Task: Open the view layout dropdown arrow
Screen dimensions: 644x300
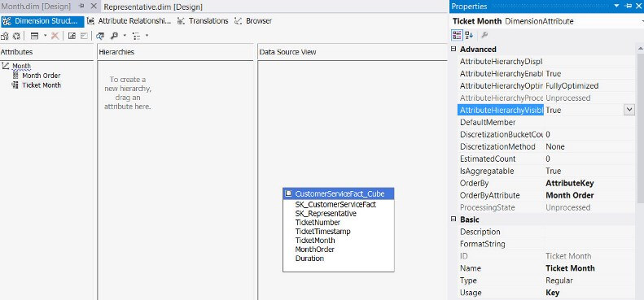Action: (45, 36)
